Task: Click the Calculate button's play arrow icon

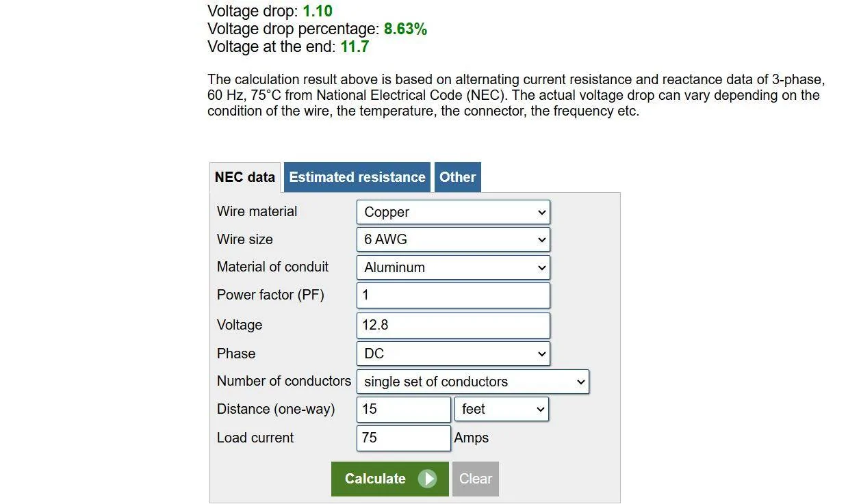Action: [427, 479]
